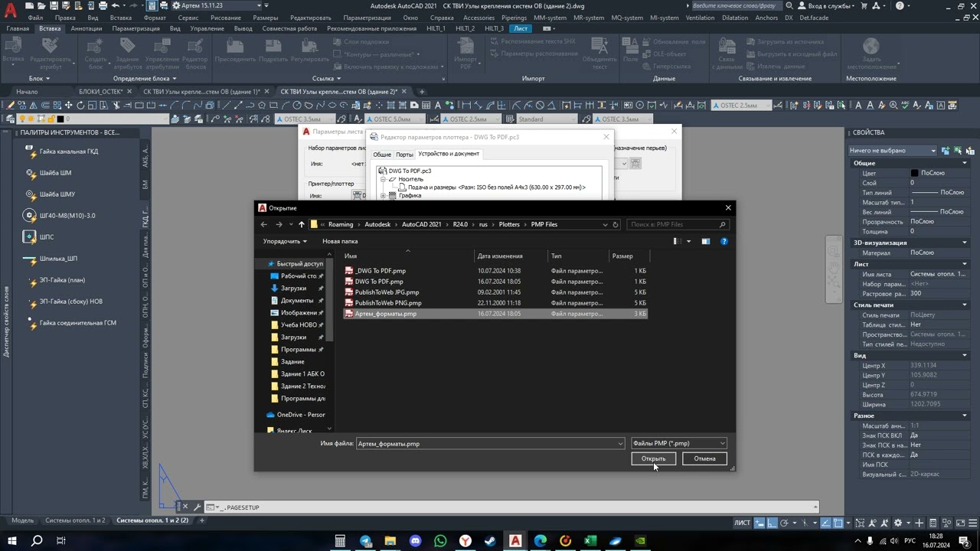Screen dimensions: 980x551
Task: Click the Отмена button in the file dialog
Action: 704,458
